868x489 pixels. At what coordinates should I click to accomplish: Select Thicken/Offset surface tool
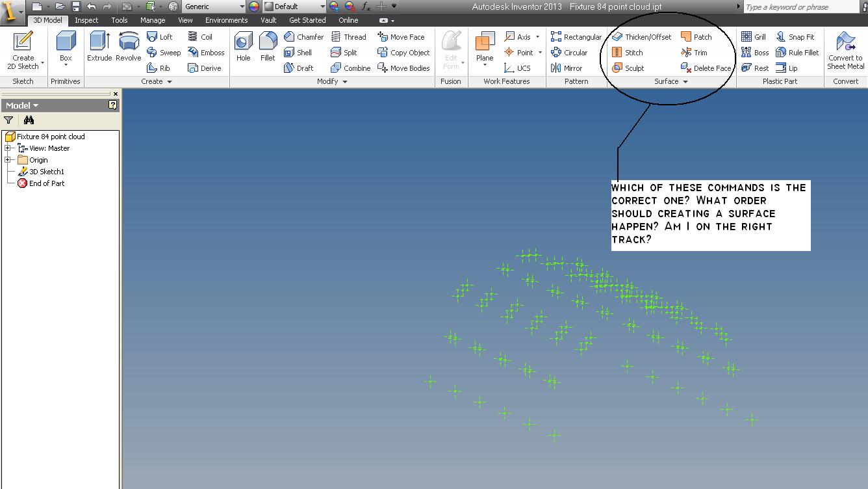tap(642, 37)
